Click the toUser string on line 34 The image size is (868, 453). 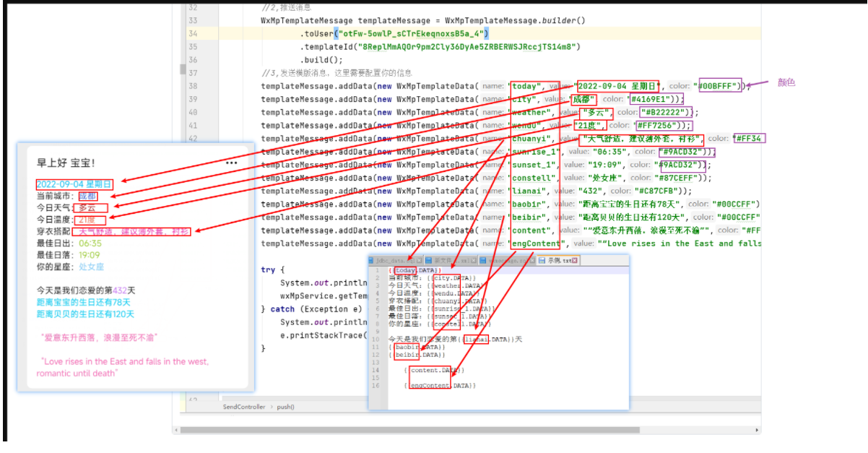point(417,34)
